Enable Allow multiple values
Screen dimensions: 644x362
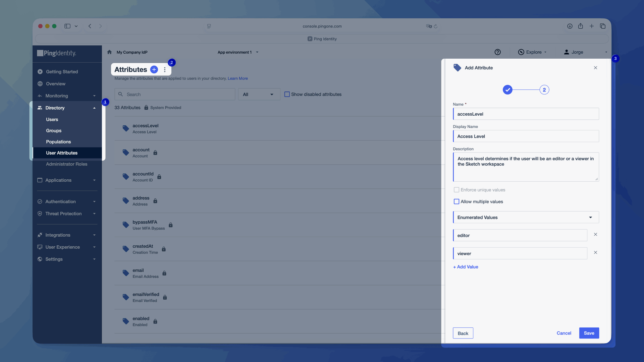coord(457,201)
